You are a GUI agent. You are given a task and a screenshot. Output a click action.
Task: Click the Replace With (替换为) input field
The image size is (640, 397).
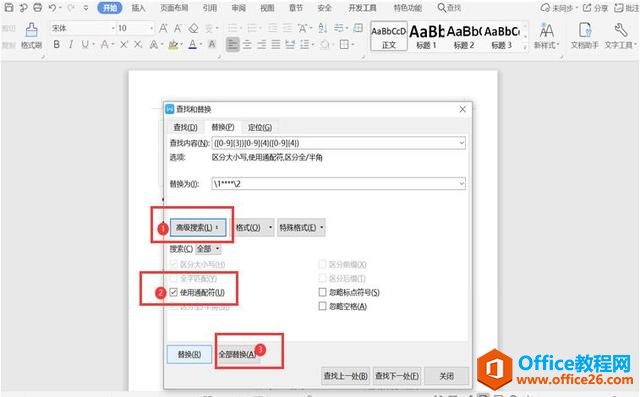[339, 184]
